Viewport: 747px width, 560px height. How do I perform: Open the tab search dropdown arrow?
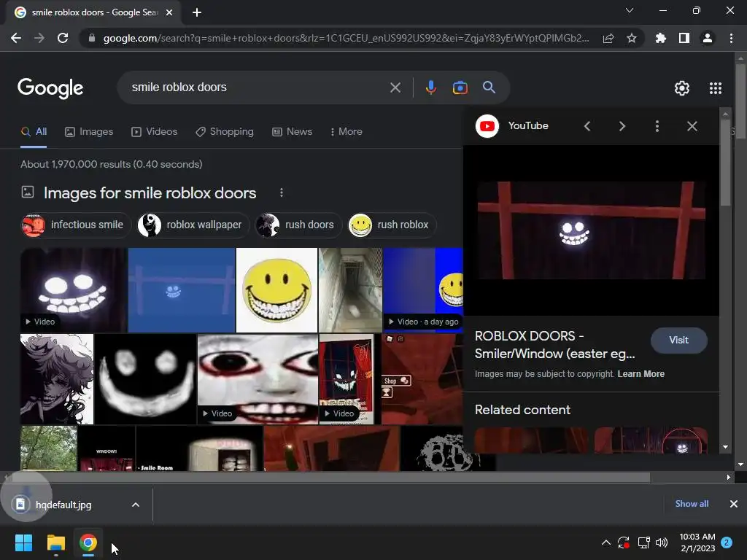[x=630, y=10]
